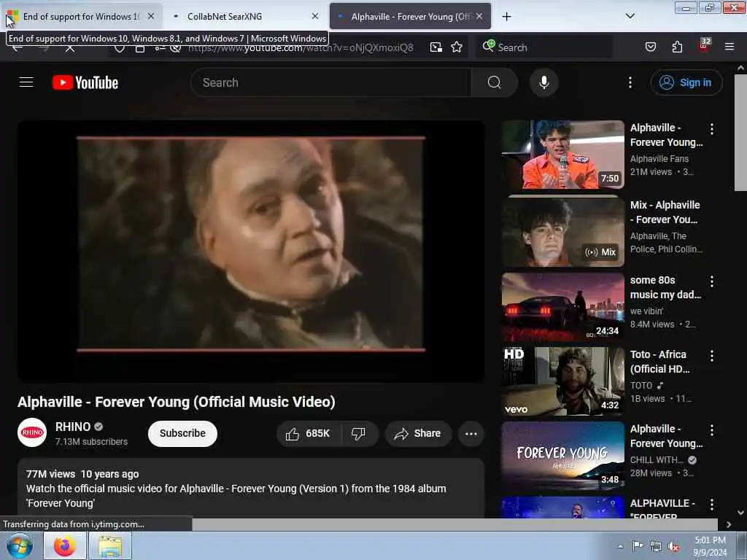The height and width of the screenshot is (560, 747).
Task: Close the CollabNet SearXNG tab
Action: (315, 16)
